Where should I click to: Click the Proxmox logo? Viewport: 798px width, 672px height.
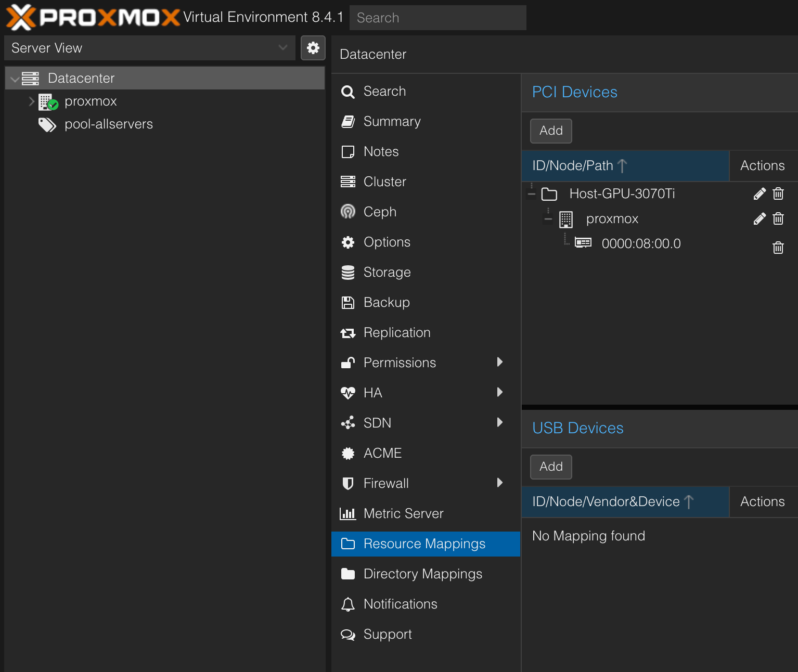pos(94,17)
